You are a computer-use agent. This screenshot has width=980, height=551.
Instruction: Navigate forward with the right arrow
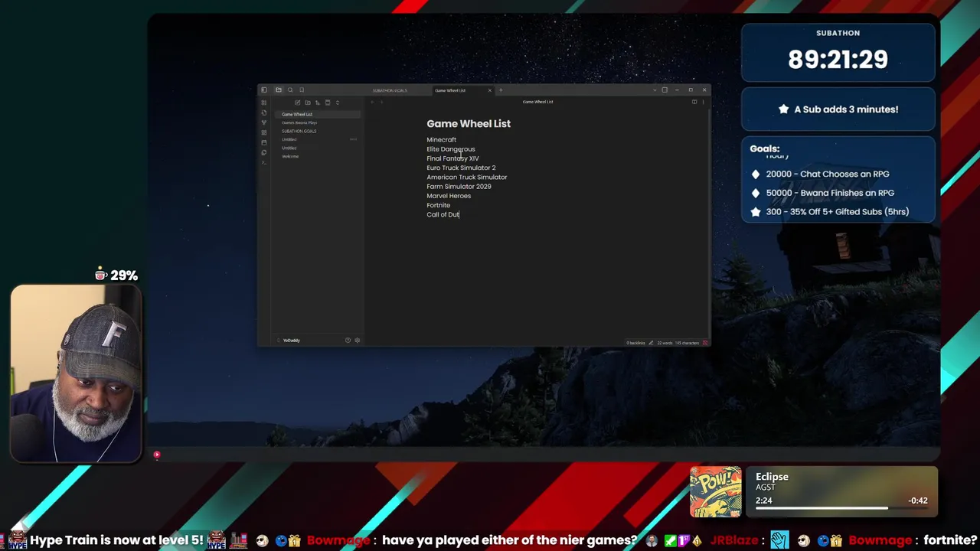click(381, 102)
